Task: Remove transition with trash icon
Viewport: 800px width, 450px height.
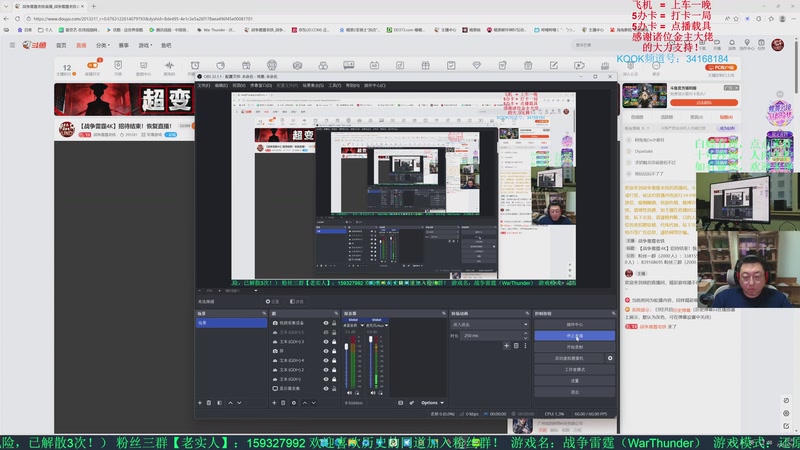Action: (516, 346)
